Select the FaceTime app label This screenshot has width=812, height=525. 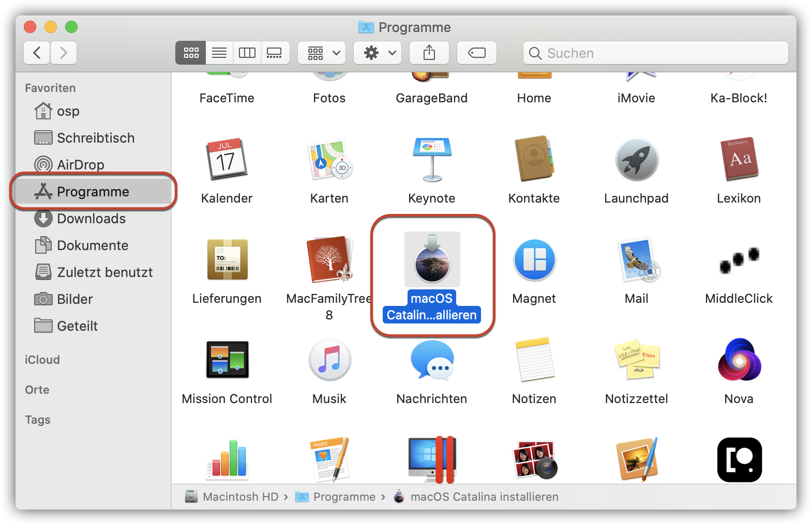click(x=227, y=98)
